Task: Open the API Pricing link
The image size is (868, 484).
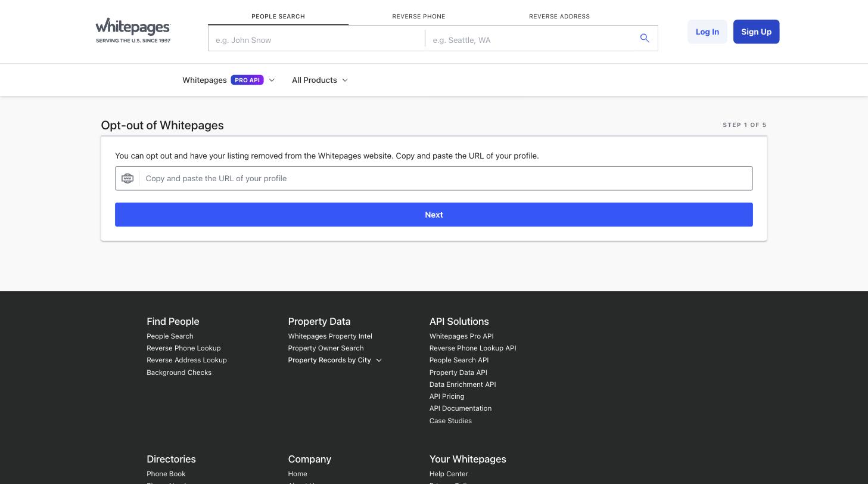Action: pyautogui.click(x=447, y=396)
